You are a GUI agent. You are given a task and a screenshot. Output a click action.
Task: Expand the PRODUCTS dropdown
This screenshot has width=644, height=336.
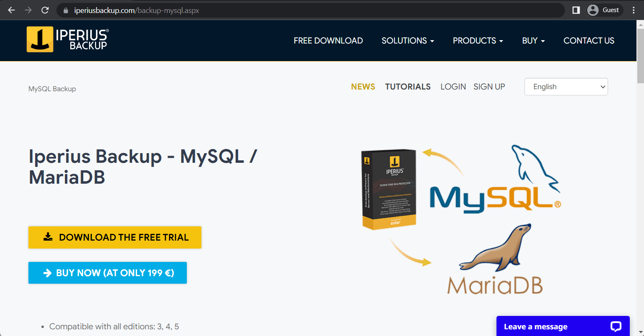477,41
